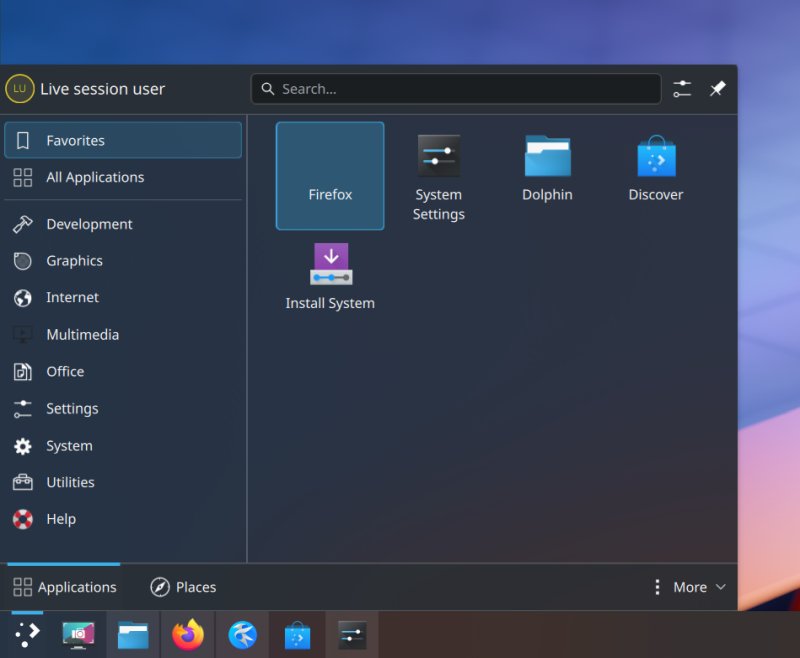Screen dimensions: 800x658
Task: Open Firefox from the app grid
Action: (330, 175)
